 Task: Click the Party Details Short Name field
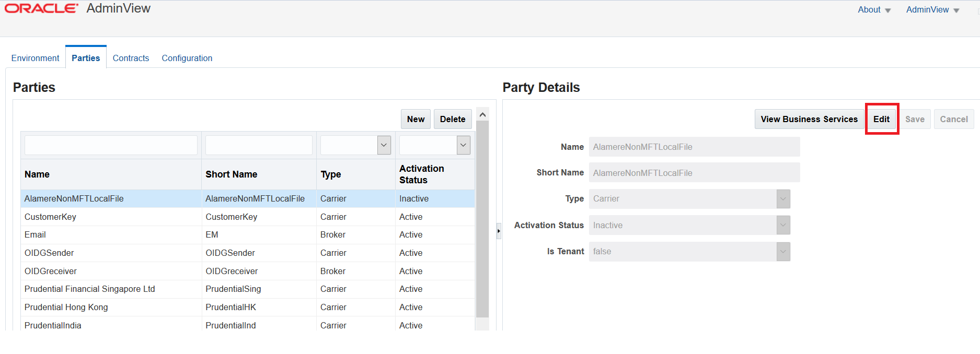(x=694, y=173)
